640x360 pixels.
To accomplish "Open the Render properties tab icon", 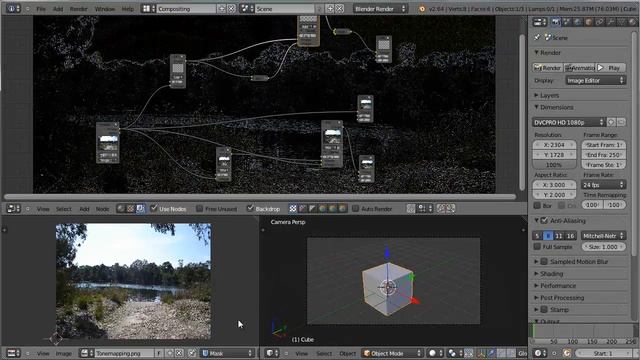I will tap(556, 22).
